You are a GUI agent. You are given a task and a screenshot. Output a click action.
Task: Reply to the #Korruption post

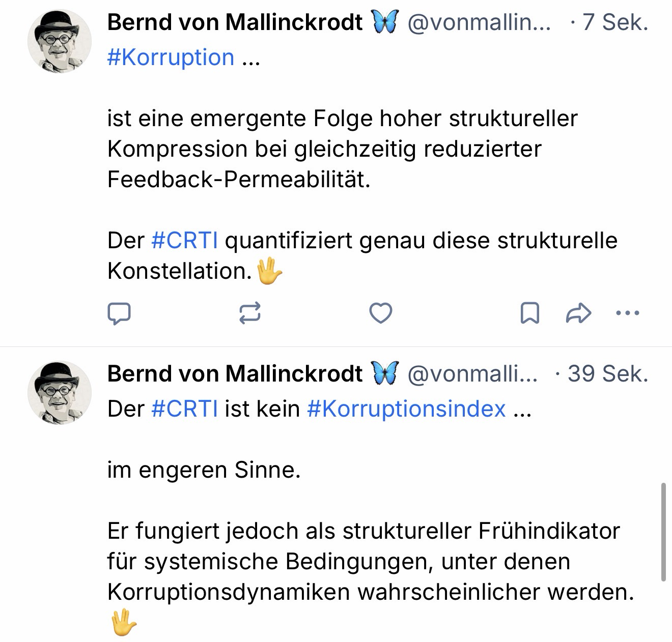click(x=119, y=313)
